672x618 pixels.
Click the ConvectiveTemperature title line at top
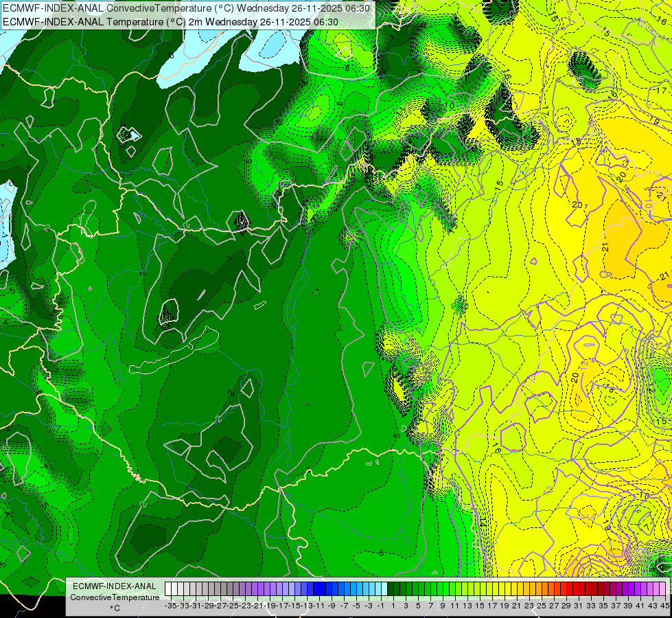pyautogui.click(x=186, y=8)
